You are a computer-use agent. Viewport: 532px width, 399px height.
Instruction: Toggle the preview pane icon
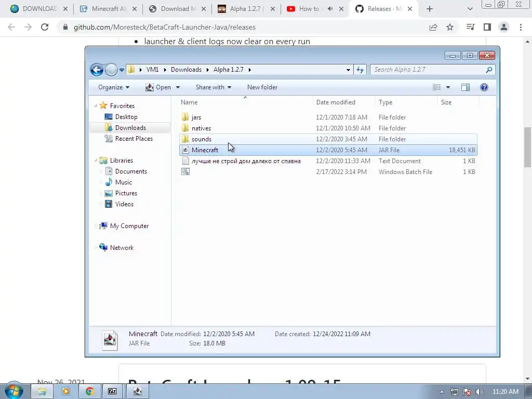465,87
